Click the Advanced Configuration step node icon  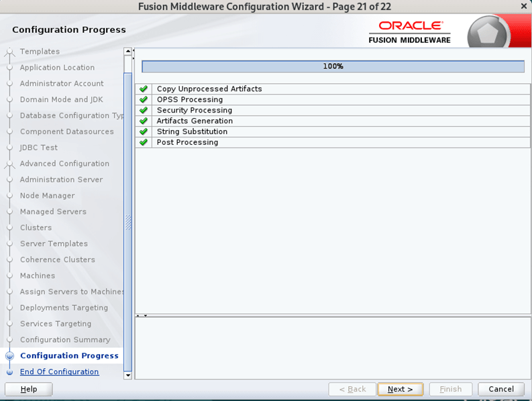tap(10, 164)
